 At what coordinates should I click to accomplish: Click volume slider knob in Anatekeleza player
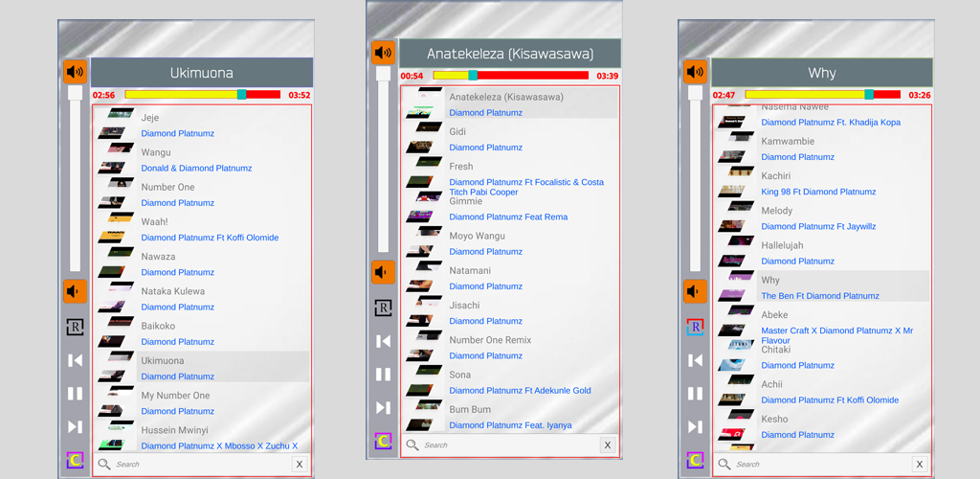pos(383,73)
